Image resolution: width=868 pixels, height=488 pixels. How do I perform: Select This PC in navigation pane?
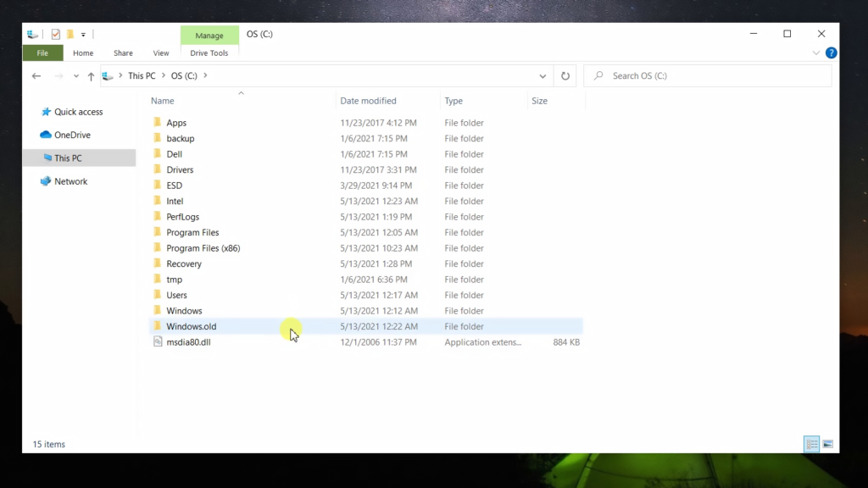pos(79,158)
